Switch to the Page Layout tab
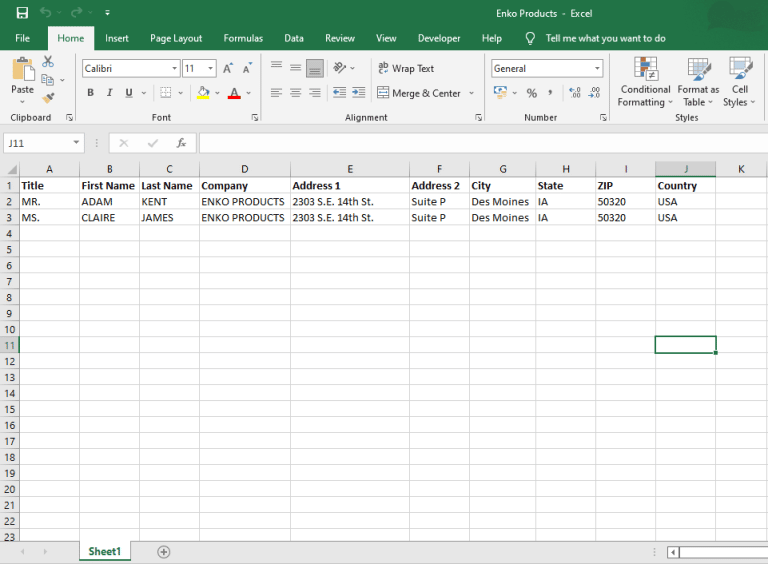Viewport: 768px width, 564px height. (x=176, y=38)
